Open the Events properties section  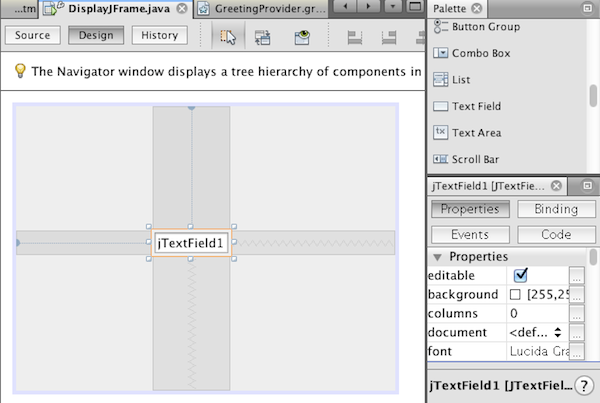coord(469,234)
